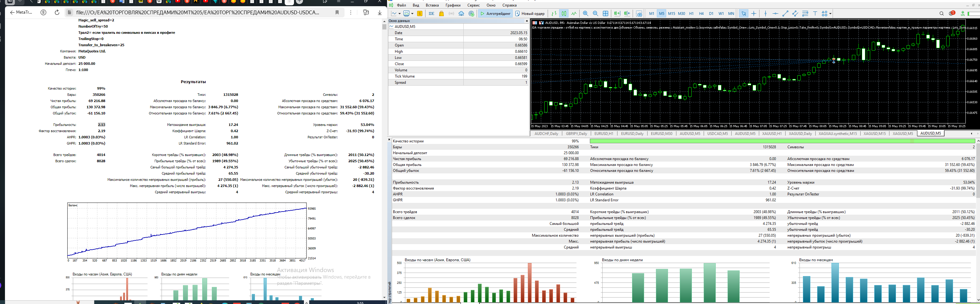Open the indicators list dropdown arrow
The width and height of the screenshot is (980, 304).
pyautogui.click(x=412, y=14)
